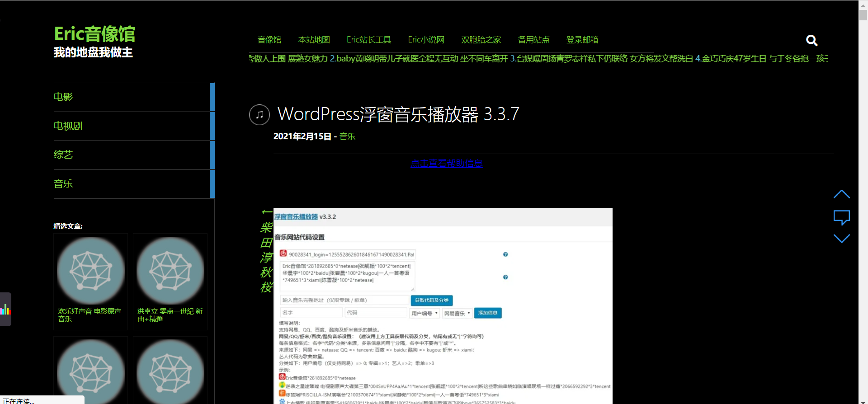Open 洪卓立 零点一世紀 thumbnail
This screenshot has width=868, height=404.
pyautogui.click(x=170, y=271)
